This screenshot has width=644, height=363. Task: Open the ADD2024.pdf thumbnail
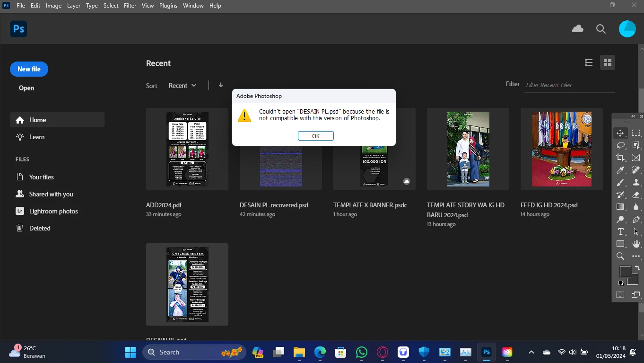point(187,149)
